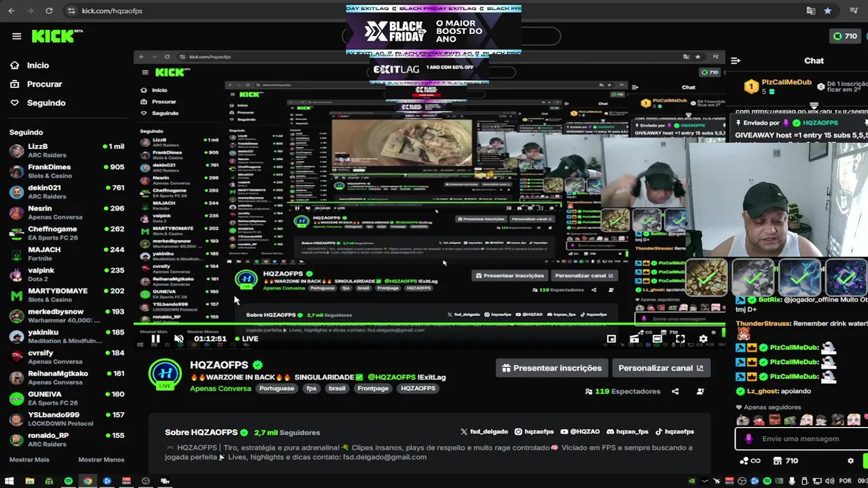Open MARTYBOMAYE channel in Seguindo list
868x488 pixels.
pyautogui.click(x=66, y=295)
